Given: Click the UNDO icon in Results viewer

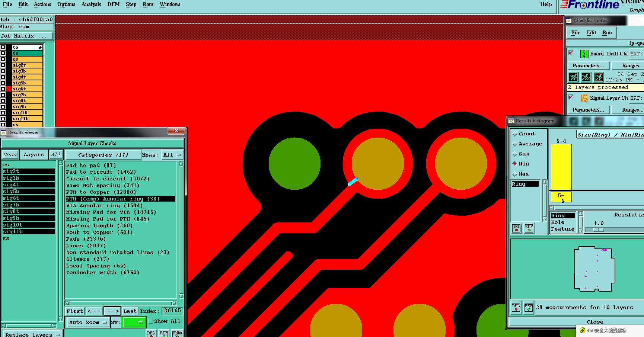Looking at the screenshot, I should point(177,334).
